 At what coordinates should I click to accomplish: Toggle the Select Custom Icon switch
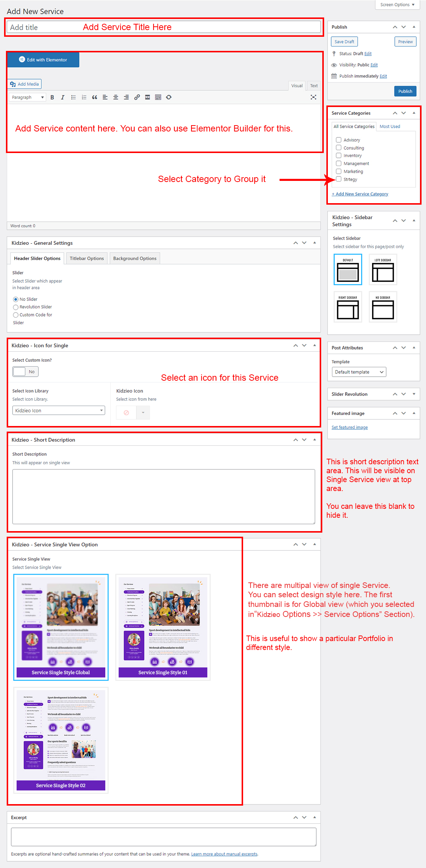point(25,371)
